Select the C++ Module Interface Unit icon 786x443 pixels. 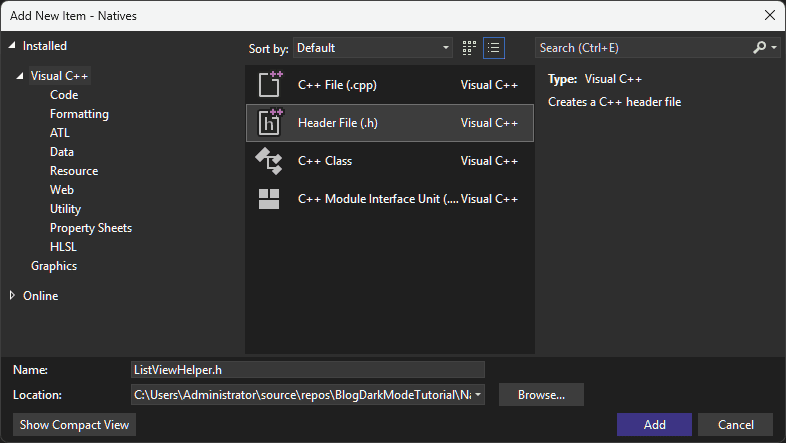coord(269,198)
